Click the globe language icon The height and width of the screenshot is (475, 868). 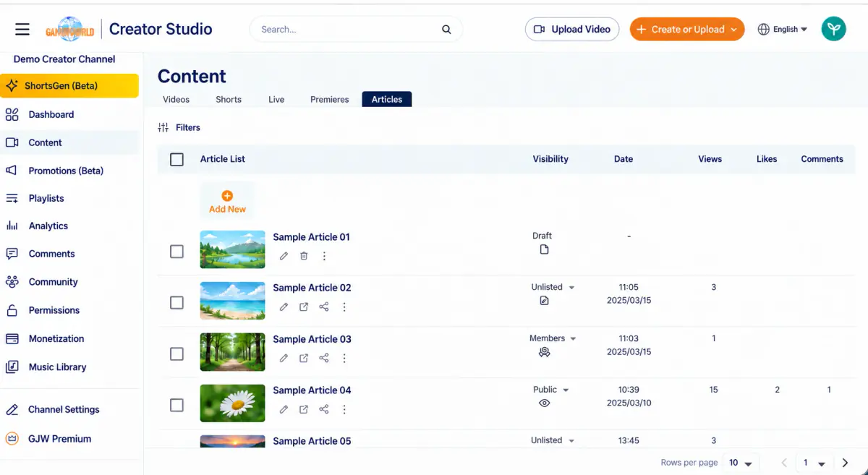click(764, 30)
